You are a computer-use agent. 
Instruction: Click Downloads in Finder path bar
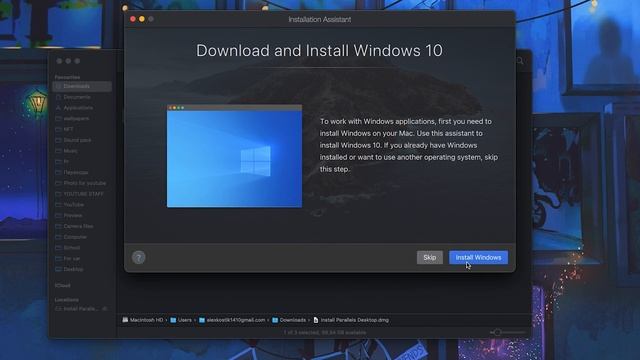click(x=289, y=320)
